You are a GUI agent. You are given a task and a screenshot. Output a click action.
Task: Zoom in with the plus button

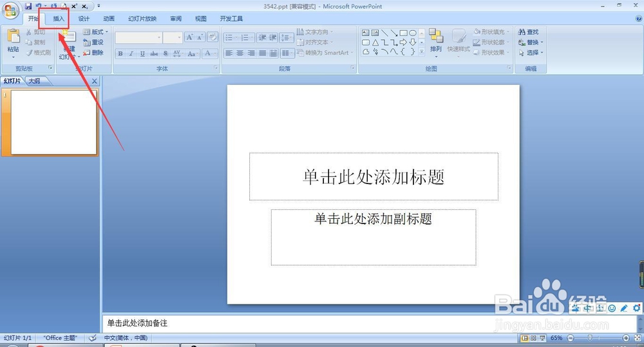[626, 338]
